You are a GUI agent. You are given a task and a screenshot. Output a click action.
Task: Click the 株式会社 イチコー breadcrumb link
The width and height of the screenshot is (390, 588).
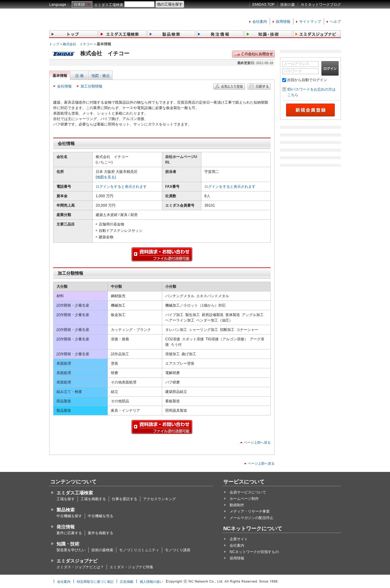78,44
